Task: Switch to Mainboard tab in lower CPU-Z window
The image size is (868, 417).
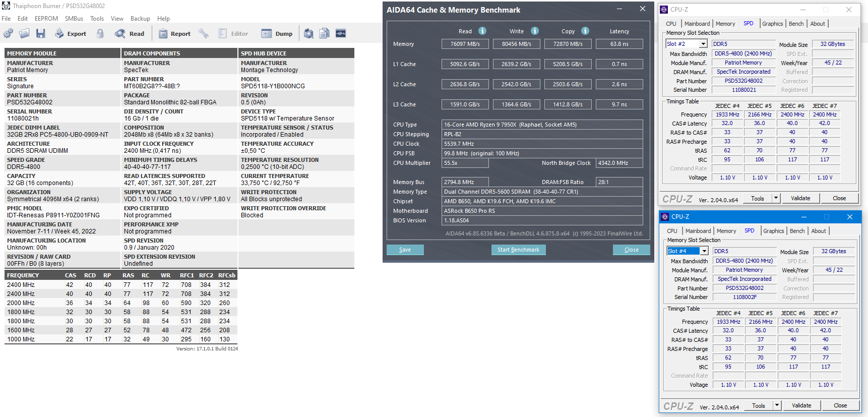Action: point(698,231)
